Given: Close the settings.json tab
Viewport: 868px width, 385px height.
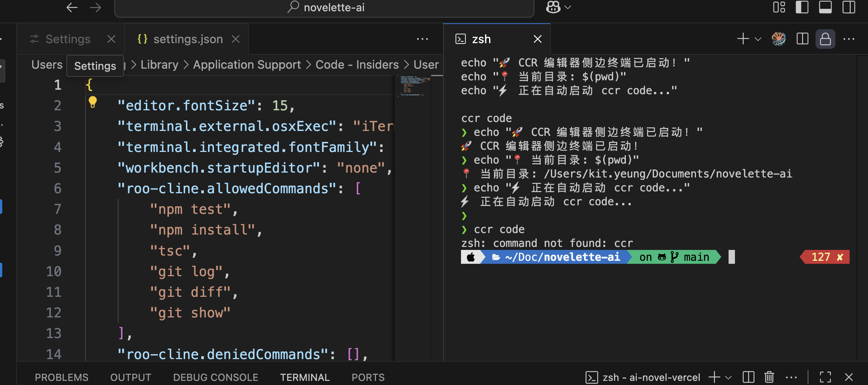Looking at the screenshot, I should pyautogui.click(x=235, y=39).
